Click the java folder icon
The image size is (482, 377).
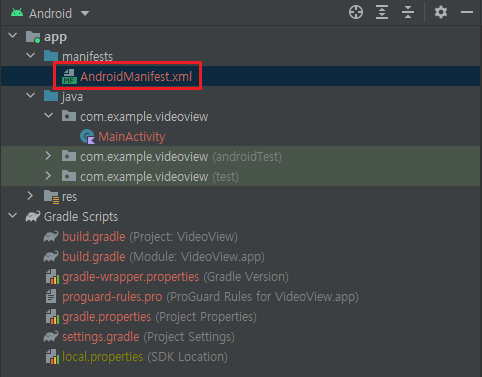pos(51,96)
